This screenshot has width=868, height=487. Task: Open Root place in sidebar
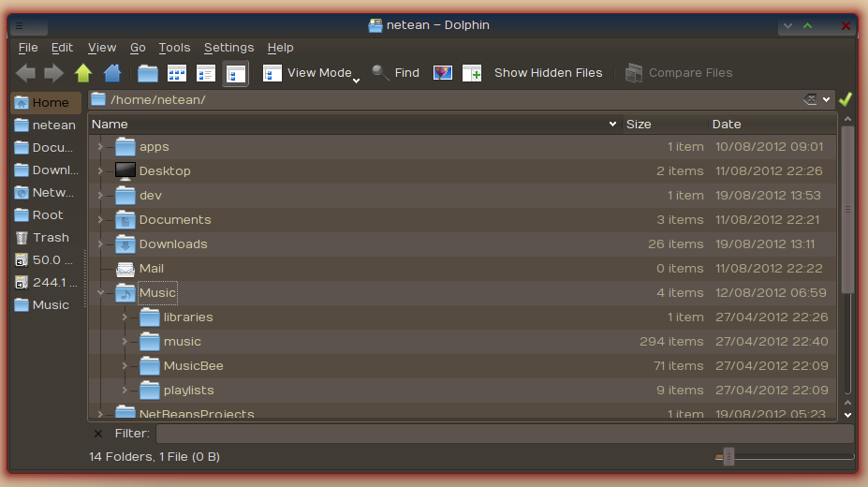46,214
